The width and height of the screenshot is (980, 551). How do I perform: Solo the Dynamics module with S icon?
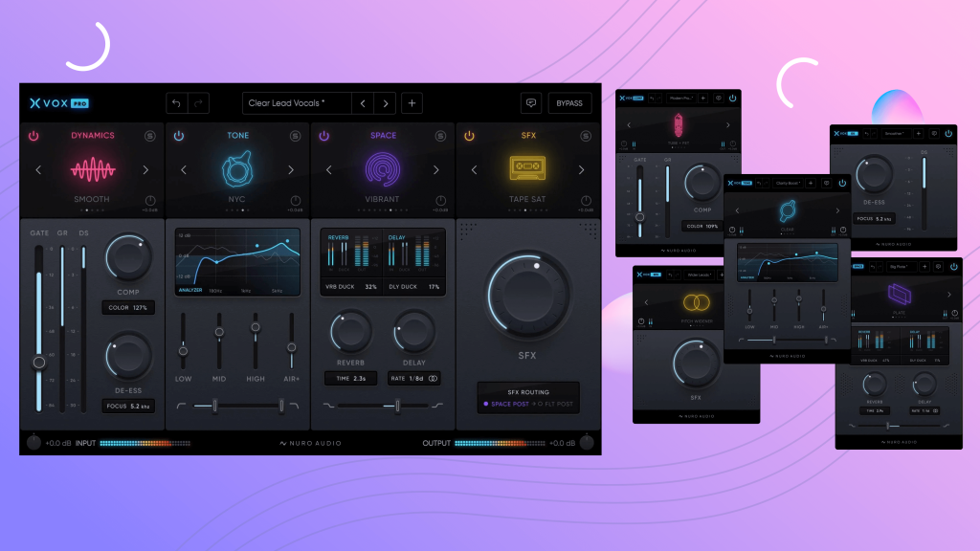point(149,136)
